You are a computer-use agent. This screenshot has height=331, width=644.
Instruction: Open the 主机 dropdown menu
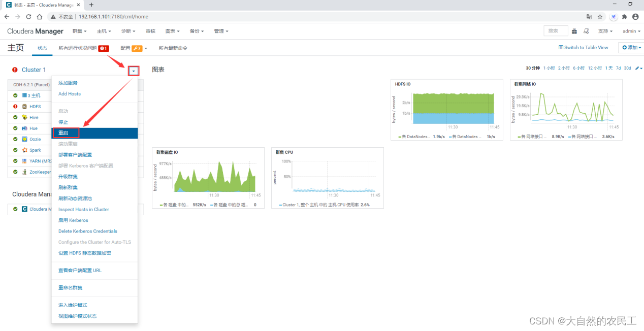[x=104, y=31]
